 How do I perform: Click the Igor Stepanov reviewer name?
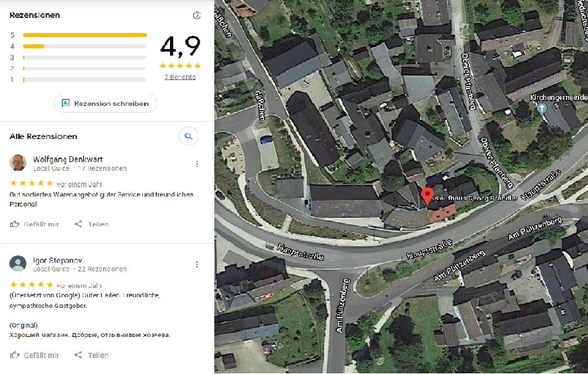[58, 260]
